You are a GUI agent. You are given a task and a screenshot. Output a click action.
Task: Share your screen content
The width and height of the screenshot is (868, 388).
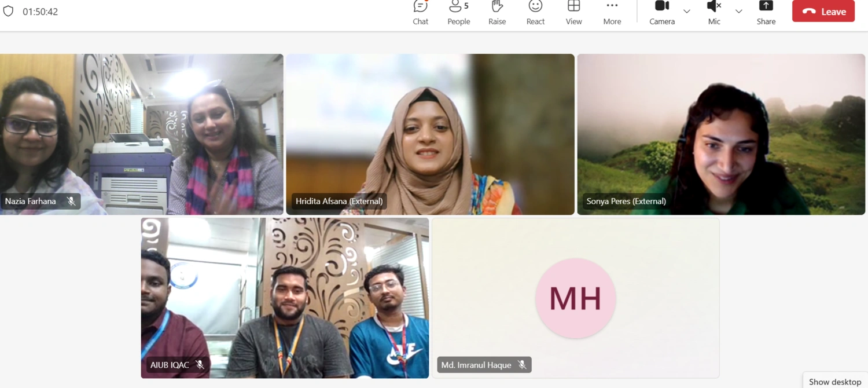(766, 12)
